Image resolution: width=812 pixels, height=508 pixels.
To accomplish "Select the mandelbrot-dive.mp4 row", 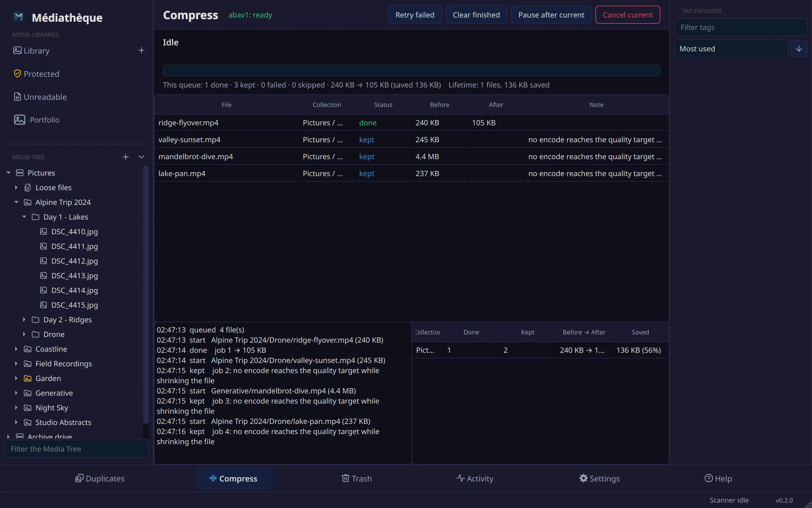I will coord(411,157).
